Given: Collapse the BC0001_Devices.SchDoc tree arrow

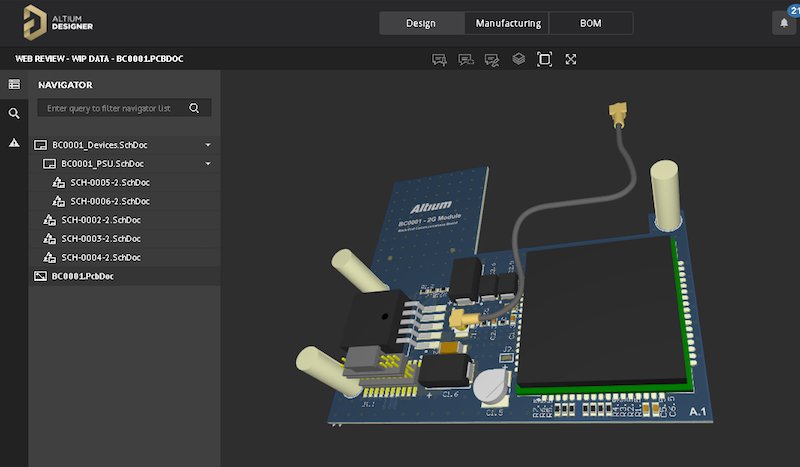Looking at the screenshot, I should click(x=208, y=145).
